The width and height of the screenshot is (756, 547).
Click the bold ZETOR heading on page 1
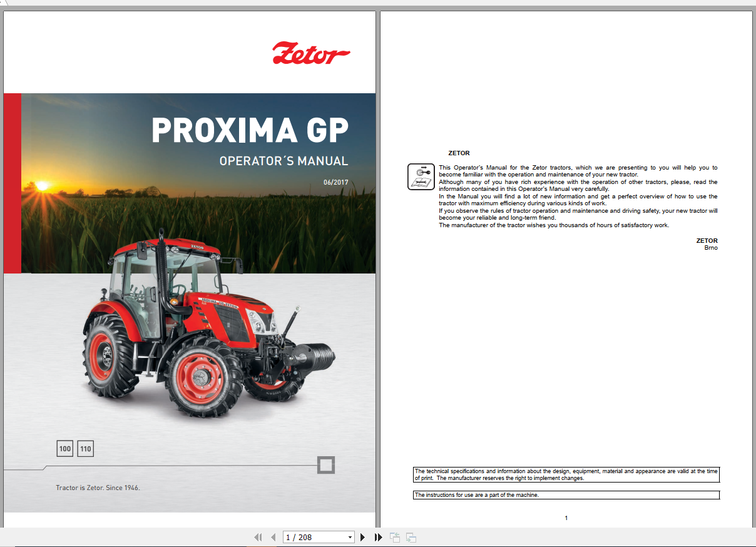tap(459, 153)
